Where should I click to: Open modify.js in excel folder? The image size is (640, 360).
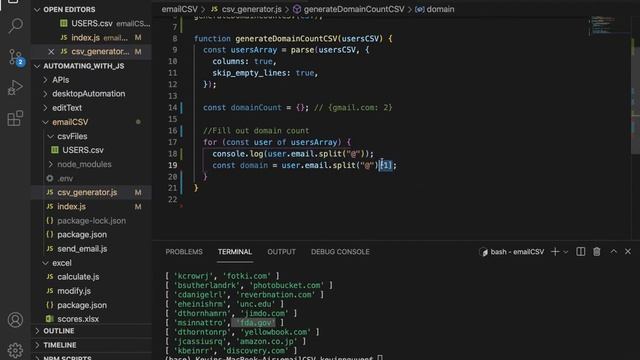91,291
